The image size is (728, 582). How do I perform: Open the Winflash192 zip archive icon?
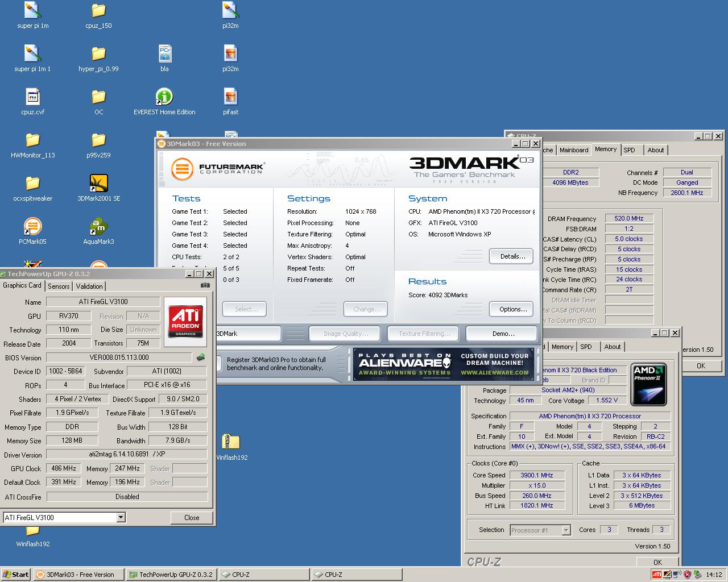pos(230,443)
